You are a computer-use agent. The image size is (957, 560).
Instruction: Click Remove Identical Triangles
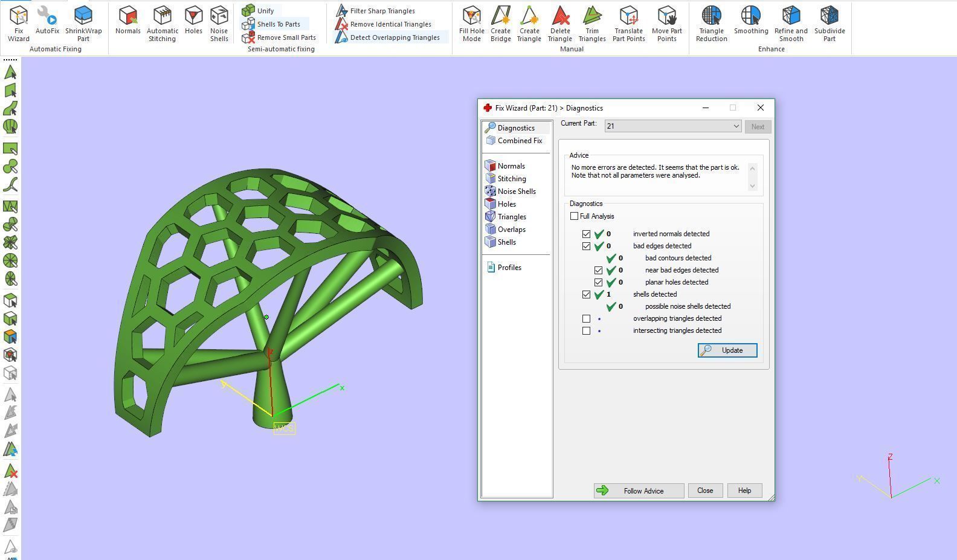384,24
